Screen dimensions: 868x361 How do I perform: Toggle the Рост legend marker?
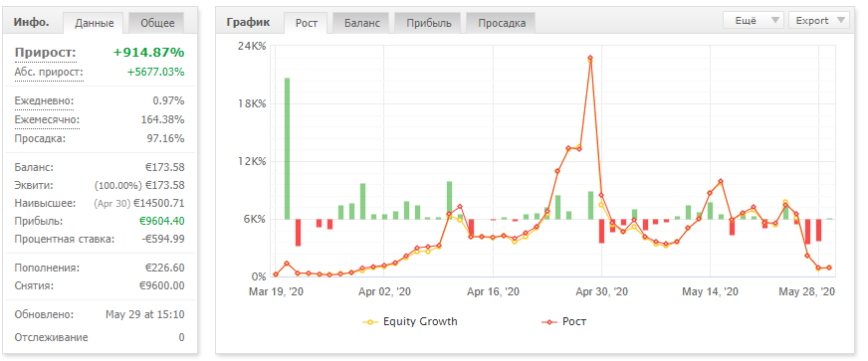pyautogui.click(x=548, y=322)
